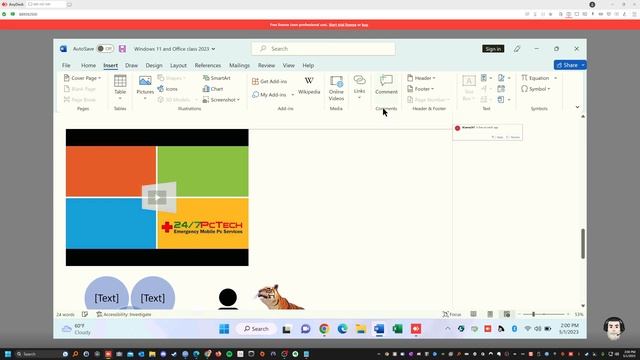
Task: Click the weather widget showing Cloudy
Action: 76,329
